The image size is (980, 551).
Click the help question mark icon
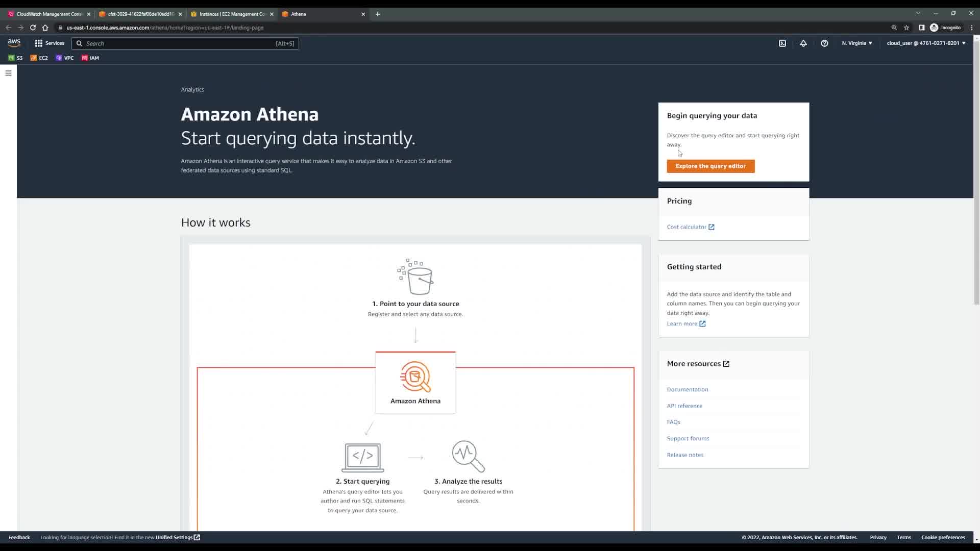coord(824,43)
